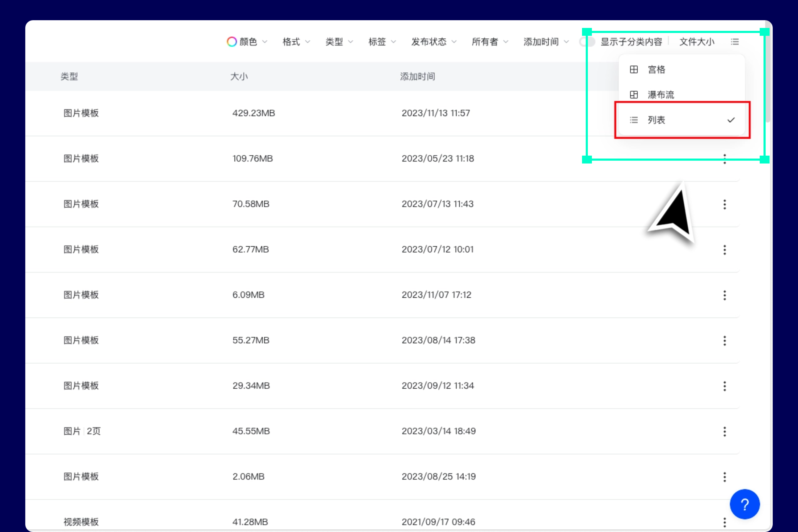
Task: Click the 2.06MB size cell
Action: click(248, 477)
